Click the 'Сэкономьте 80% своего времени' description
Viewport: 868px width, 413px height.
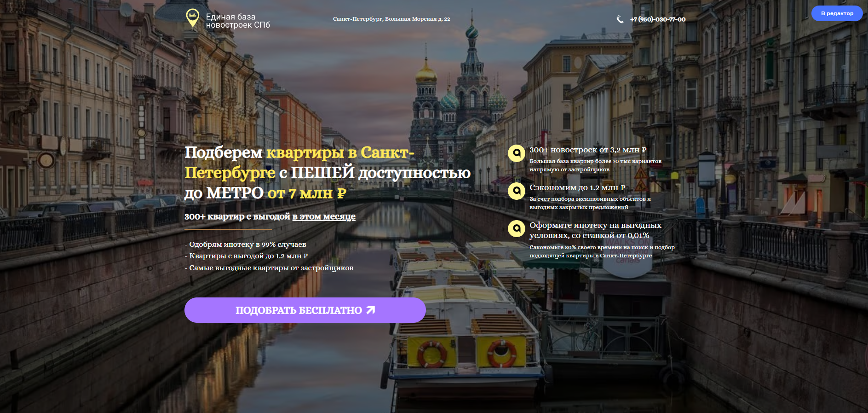(x=602, y=251)
